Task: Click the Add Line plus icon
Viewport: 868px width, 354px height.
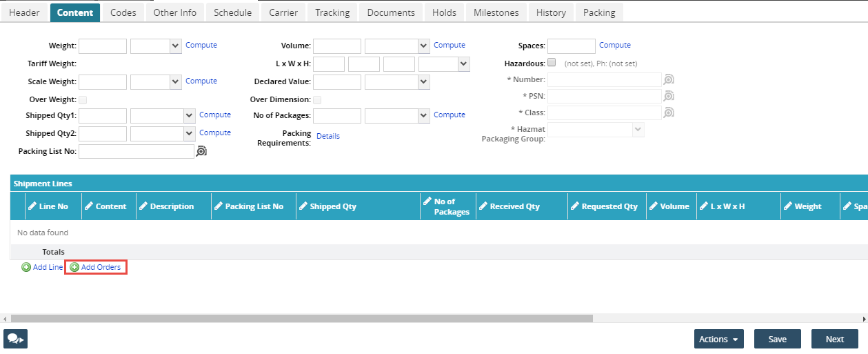Action: pos(26,267)
